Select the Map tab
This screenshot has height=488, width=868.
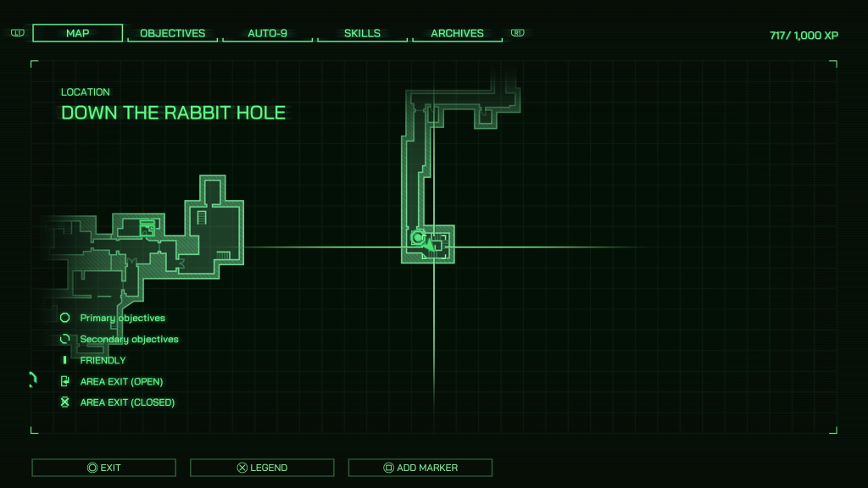tap(78, 33)
